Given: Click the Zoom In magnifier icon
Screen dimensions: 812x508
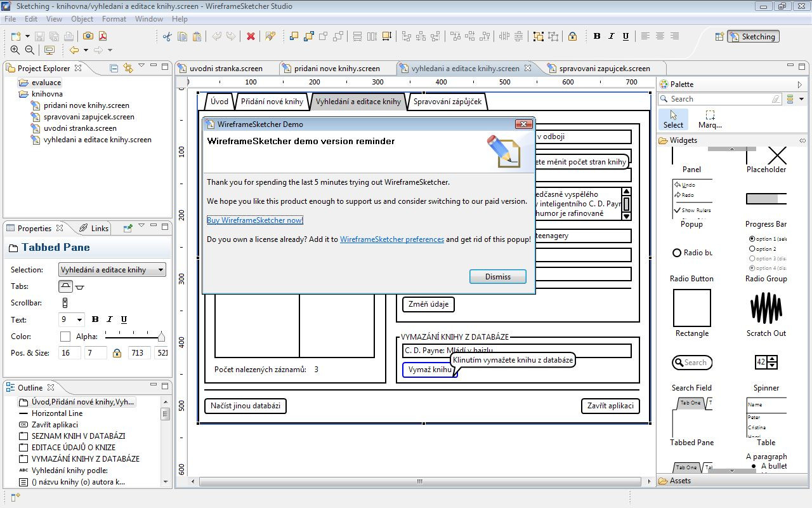Looking at the screenshot, I should (15, 50).
